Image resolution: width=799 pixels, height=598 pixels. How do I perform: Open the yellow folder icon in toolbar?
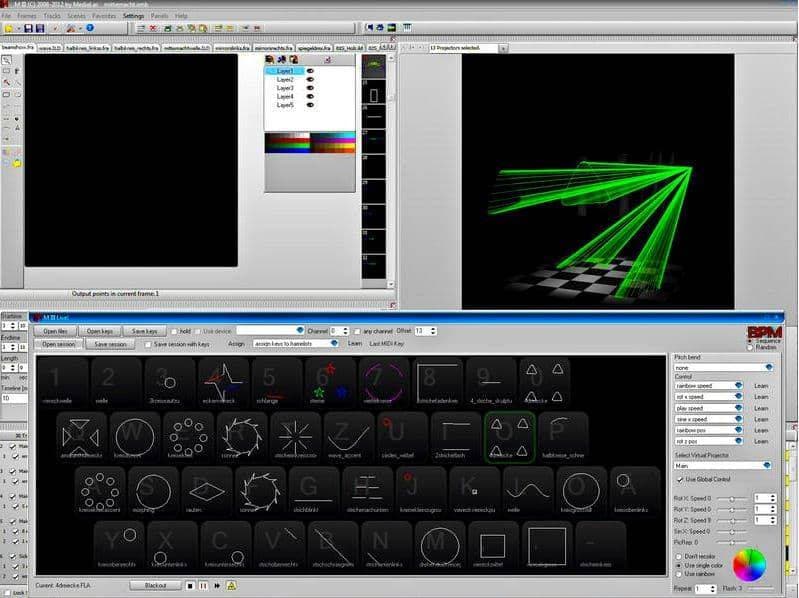(x=9, y=29)
